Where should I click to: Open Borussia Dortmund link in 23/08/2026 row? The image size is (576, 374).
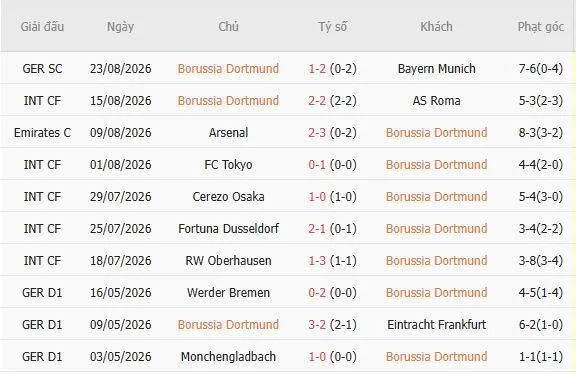(x=228, y=69)
